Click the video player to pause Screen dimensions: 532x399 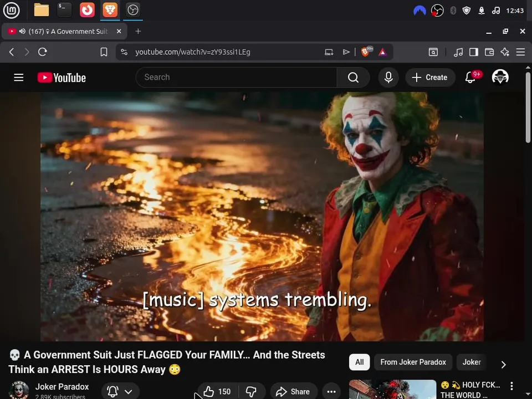pyautogui.click(x=262, y=217)
